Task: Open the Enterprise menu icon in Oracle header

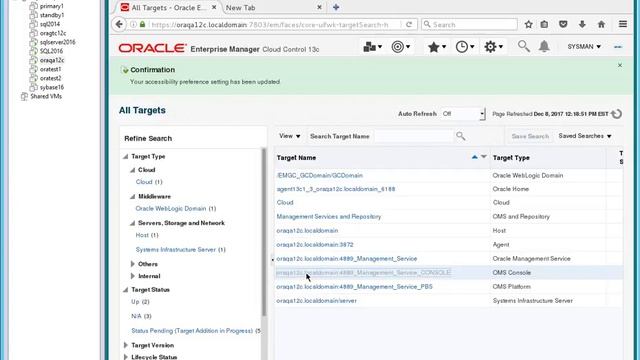Action: pos(372,47)
